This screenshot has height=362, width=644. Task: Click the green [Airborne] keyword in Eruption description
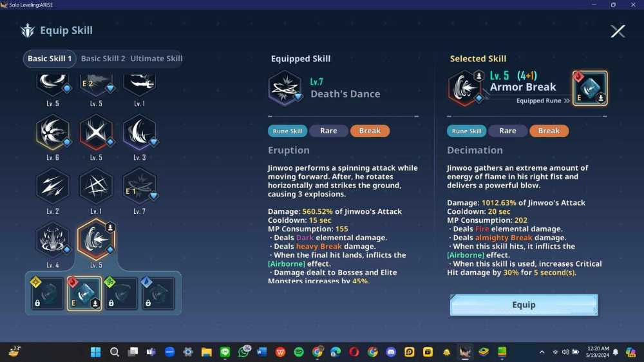pyautogui.click(x=287, y=264)
